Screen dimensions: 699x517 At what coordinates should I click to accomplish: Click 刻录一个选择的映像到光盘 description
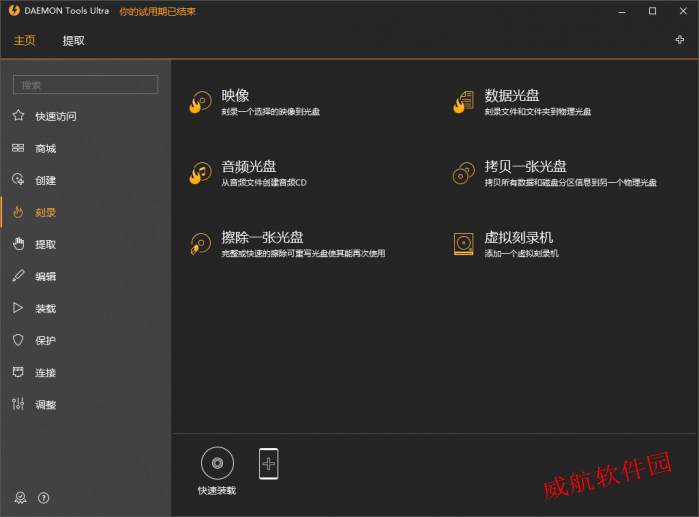pos(271,111)
